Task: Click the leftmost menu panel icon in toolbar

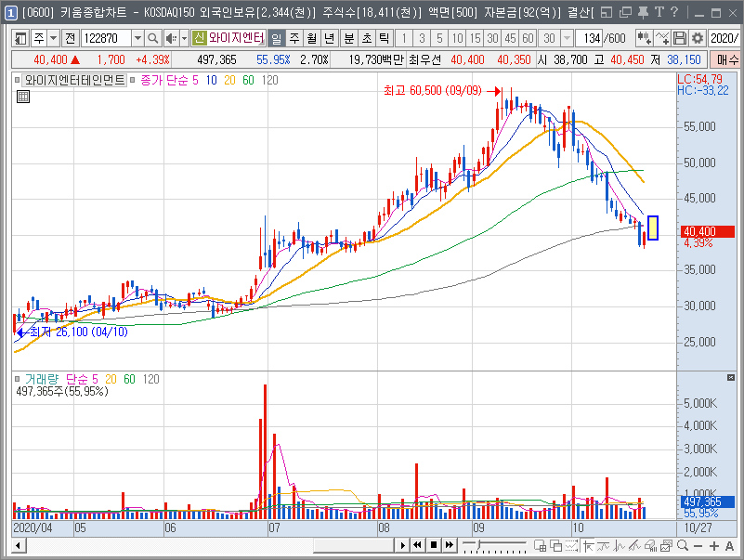Action: click(20, 38)
